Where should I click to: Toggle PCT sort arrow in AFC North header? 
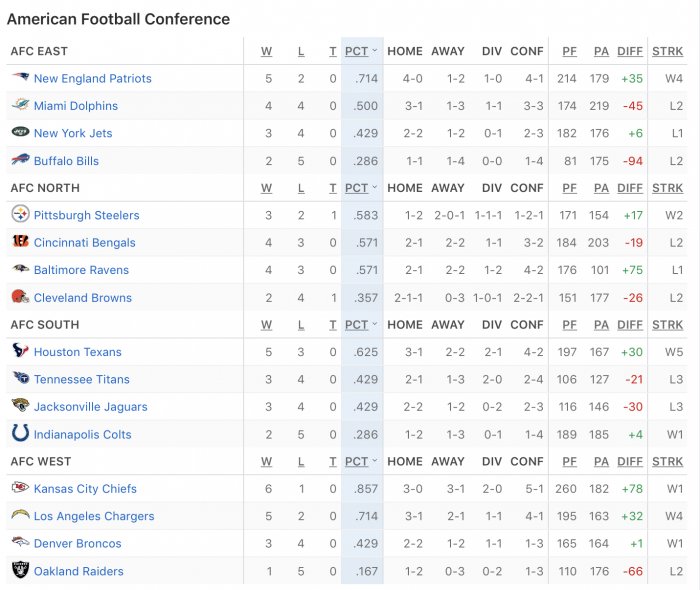point(375,187)
